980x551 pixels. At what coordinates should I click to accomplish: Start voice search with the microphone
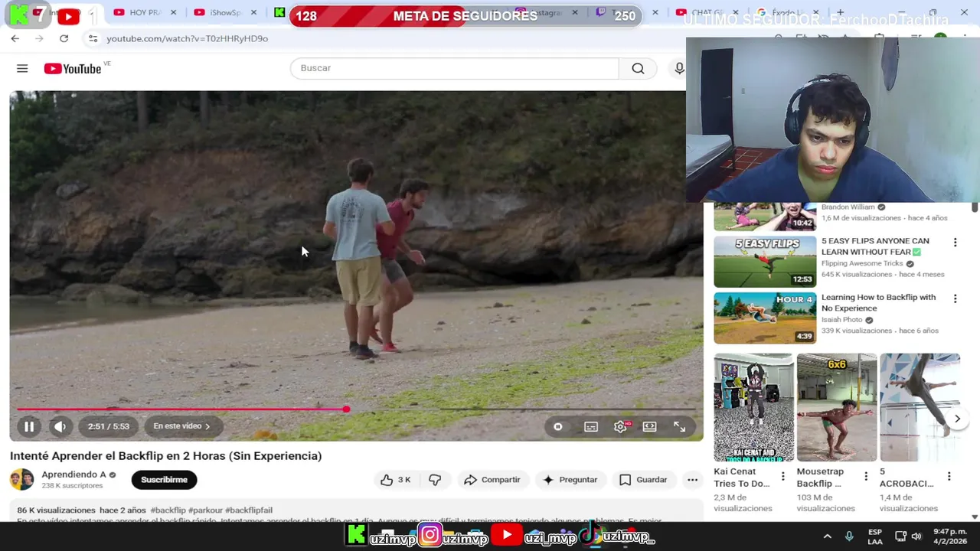(679, 68)
